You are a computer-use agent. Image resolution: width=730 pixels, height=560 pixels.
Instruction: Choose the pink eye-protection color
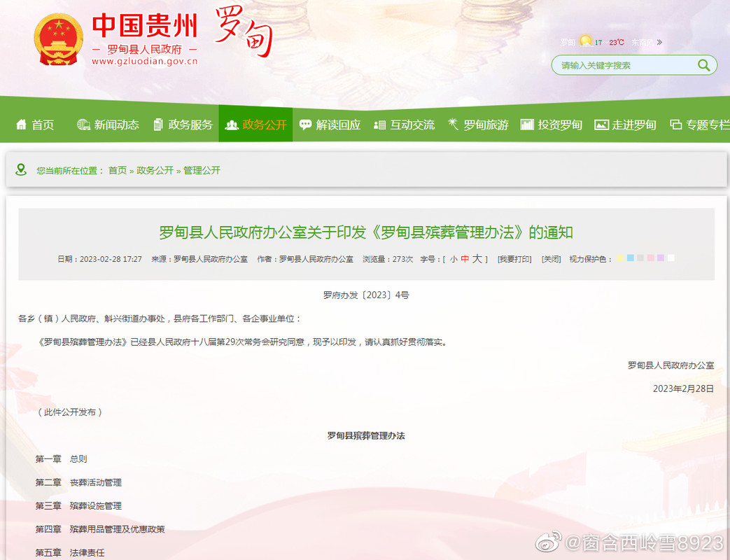coord(650,258)
